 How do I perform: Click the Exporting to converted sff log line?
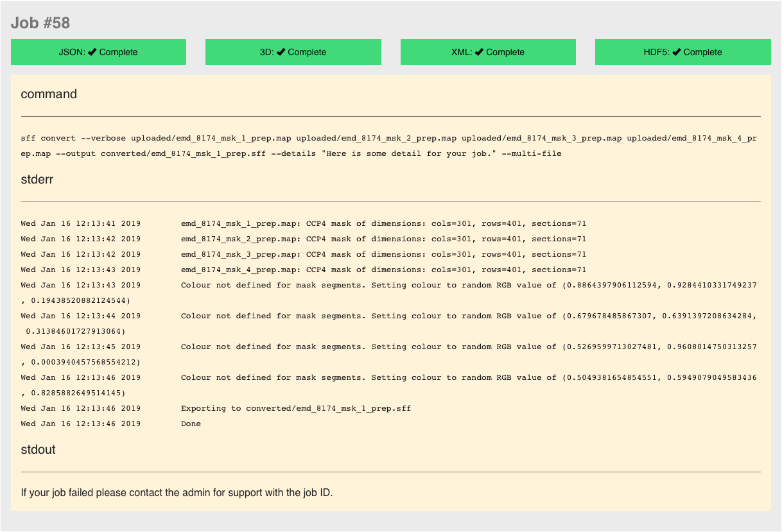(295, 409)
